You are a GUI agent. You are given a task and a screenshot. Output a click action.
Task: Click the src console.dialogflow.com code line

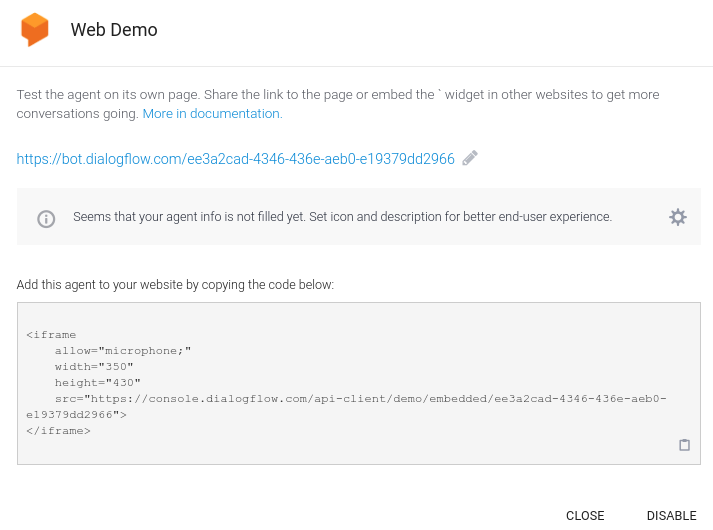(x=346, y=406)
